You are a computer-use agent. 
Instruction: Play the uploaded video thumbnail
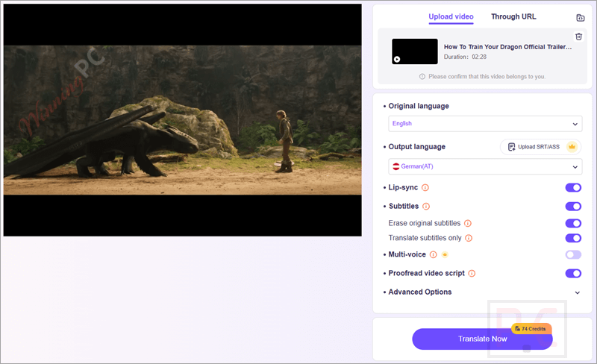tap(415, 51)
